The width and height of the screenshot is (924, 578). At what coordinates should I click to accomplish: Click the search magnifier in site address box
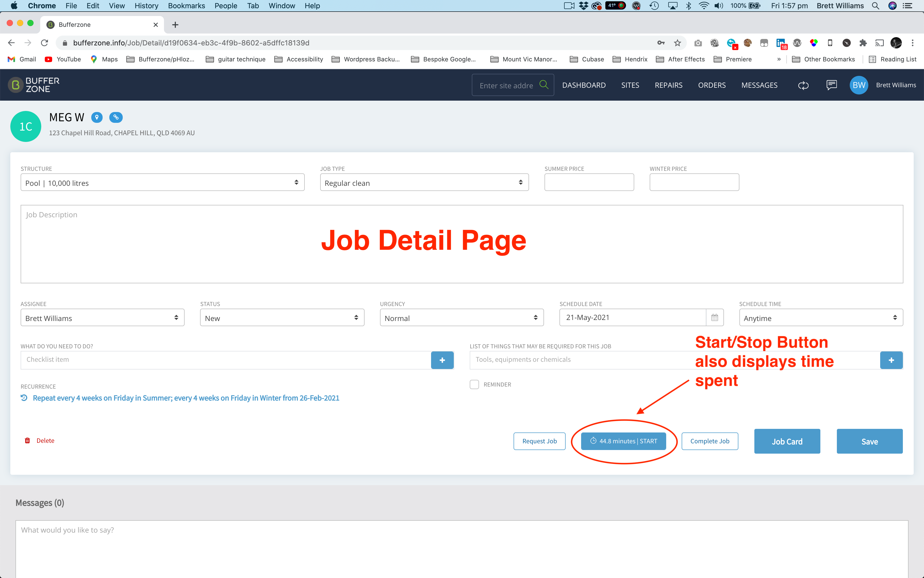click(x=544, y=84)
